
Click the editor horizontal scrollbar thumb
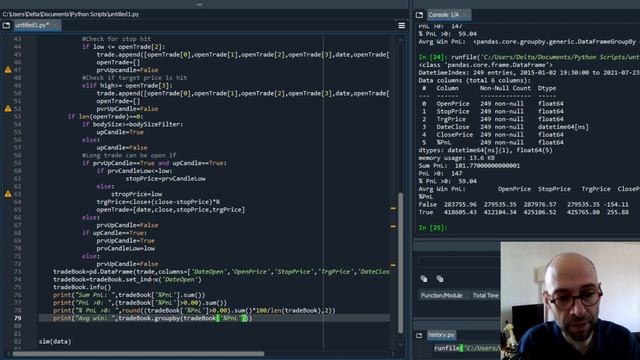[x=138, y=354]
